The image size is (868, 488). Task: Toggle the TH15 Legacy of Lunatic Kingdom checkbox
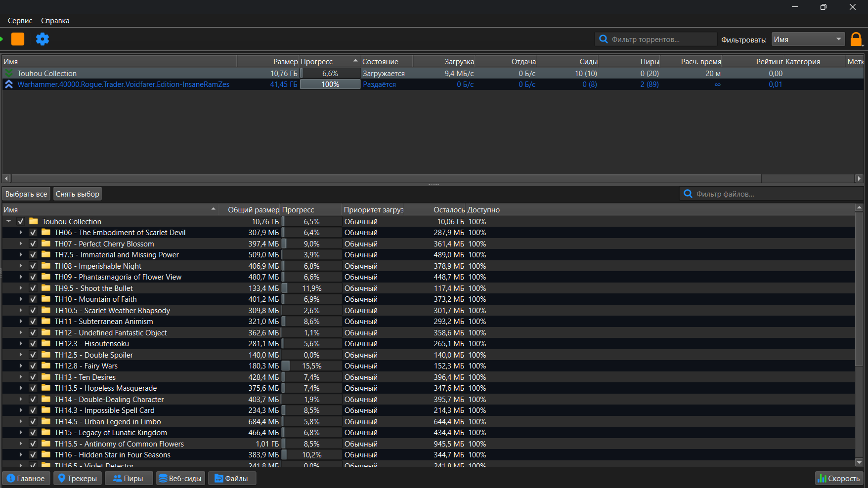[33, 433]
